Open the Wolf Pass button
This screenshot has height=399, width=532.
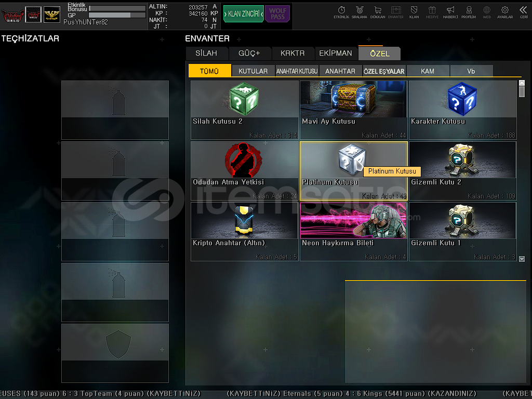pyautogui.click(x=277, y=14)
